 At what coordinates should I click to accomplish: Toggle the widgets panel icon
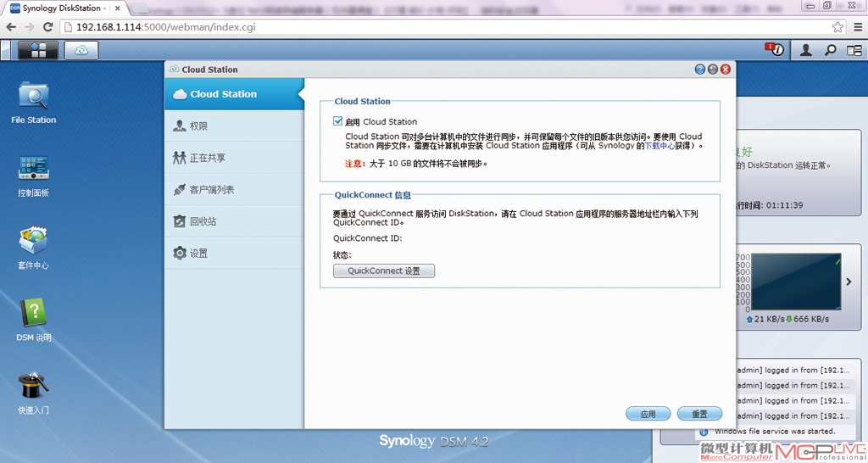pyautogui.click(x=854, y=50)
